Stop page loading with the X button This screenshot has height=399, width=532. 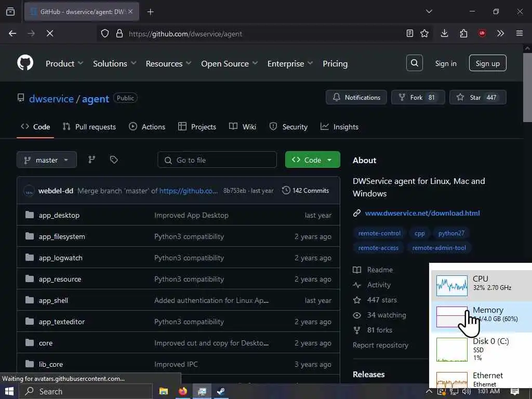[49, 33]
